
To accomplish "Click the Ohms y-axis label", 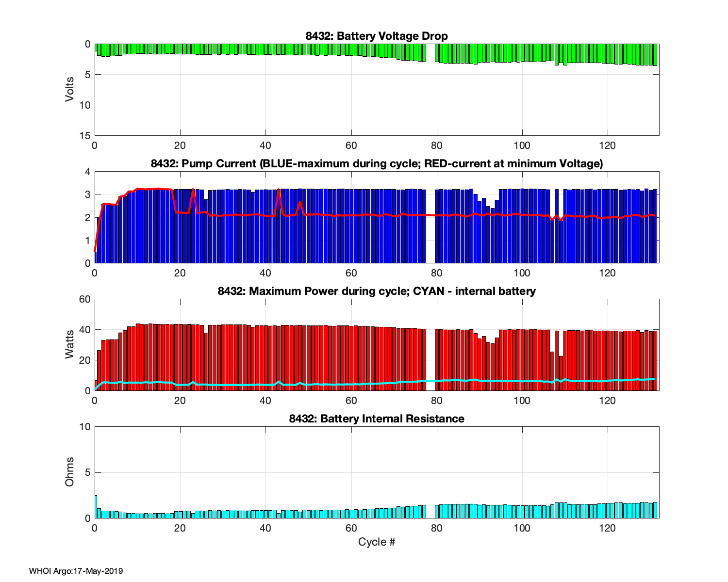I will pos(70,472).
